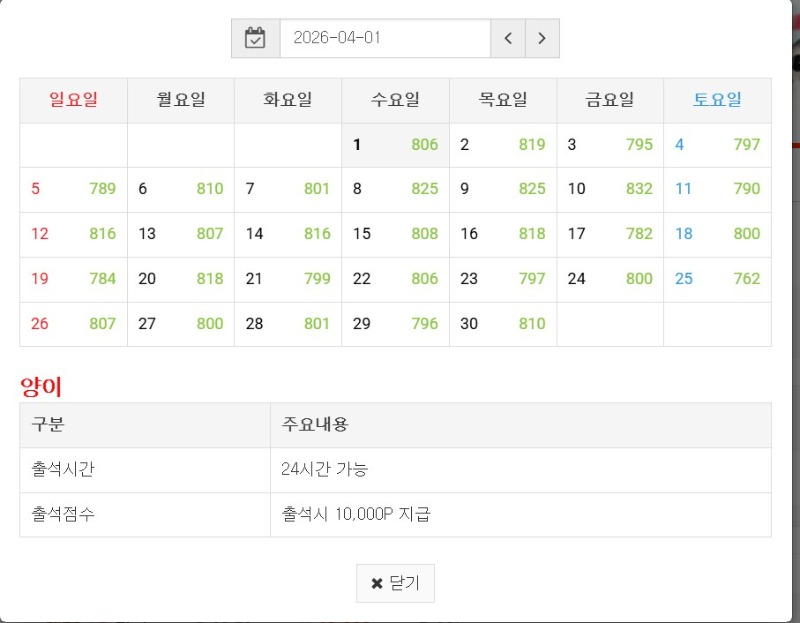Select date 30 showing 810

pos(503,324)
